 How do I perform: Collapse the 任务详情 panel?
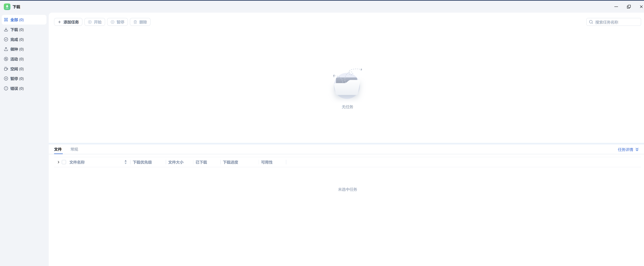coord(628,150)
